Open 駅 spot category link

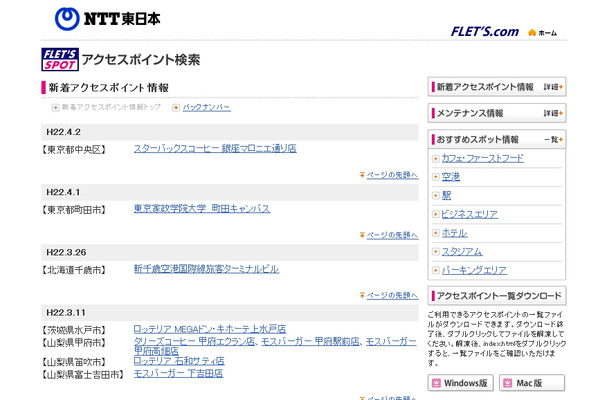point(446,195)
